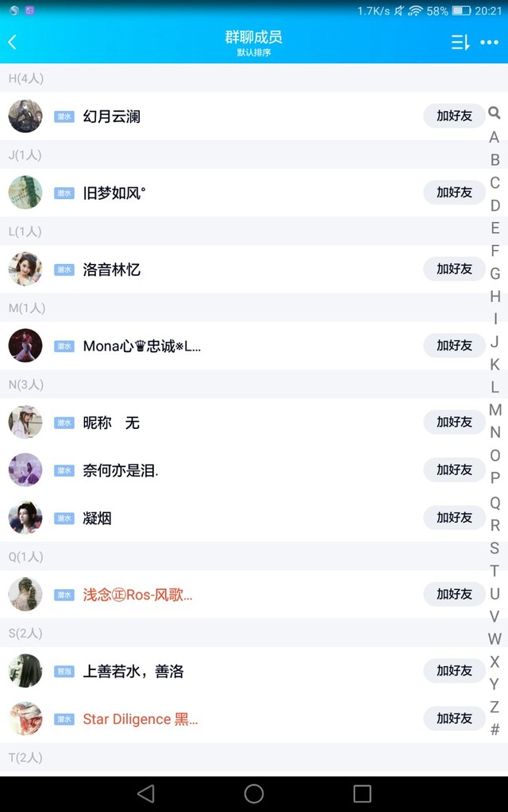Go back using the top-left arrow
Screen dimensions: 508x812
tap(13, 42)
